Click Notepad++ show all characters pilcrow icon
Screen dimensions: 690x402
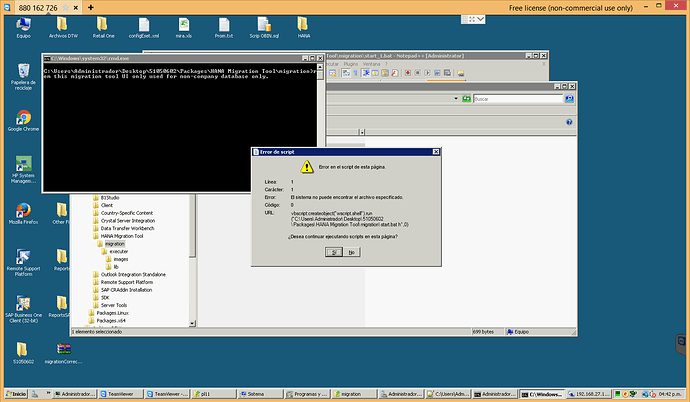click(356, 73)
